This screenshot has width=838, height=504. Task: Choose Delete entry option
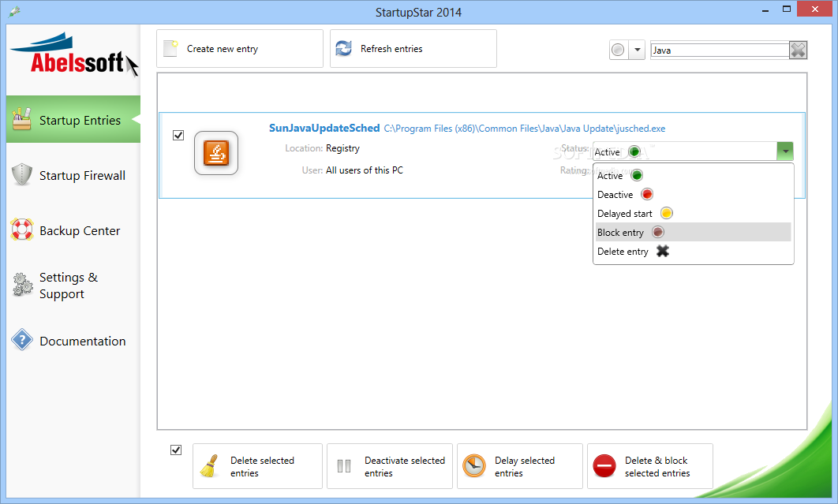[x=693, y=251]
